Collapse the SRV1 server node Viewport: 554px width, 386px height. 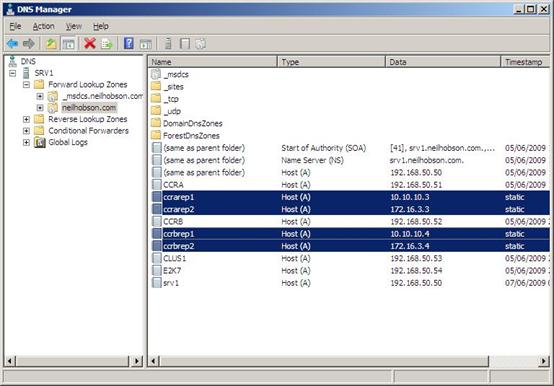point(13,73)
